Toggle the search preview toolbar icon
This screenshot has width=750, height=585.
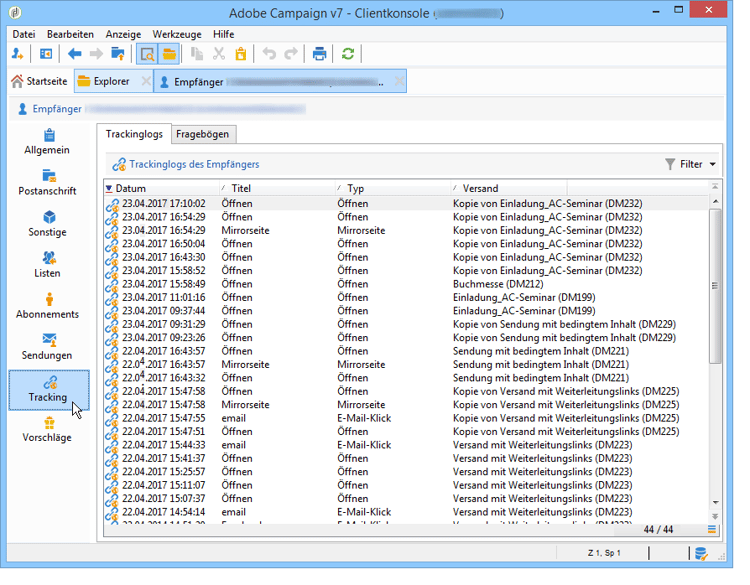147,54
